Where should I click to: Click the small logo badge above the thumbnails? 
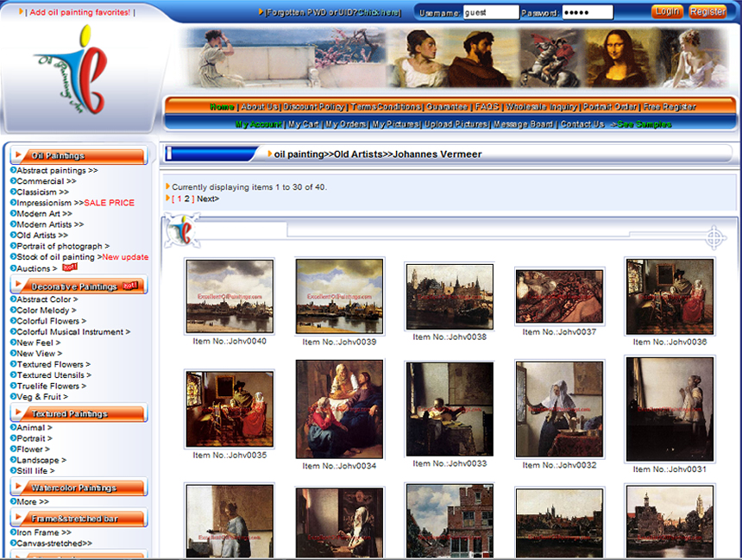pos(180,230)
